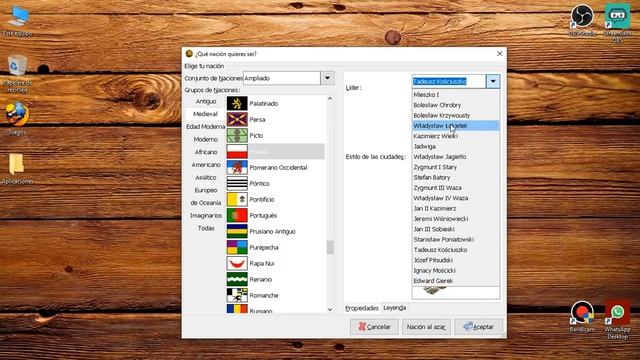
Task: Open the Conjunto de Naciones dropdown arrow
Action: click(x=327, y=78)
